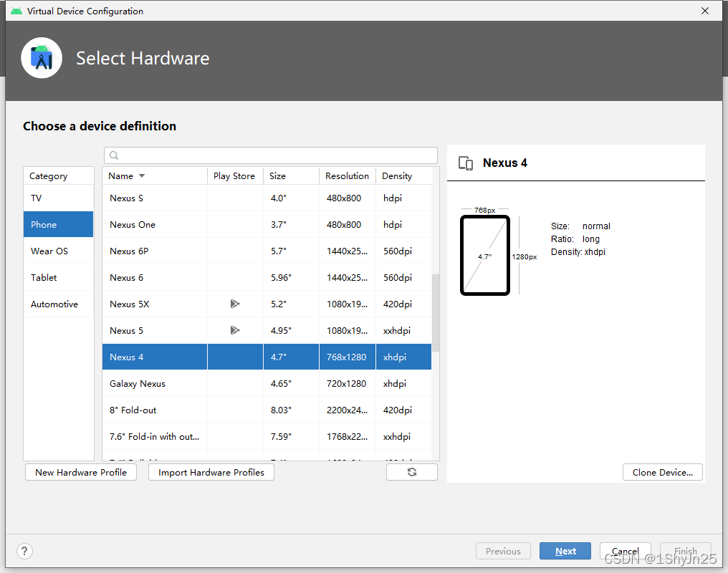728x573 pixels.
Task: Click the refresh device list button
Action: click(x=412, y=472)
